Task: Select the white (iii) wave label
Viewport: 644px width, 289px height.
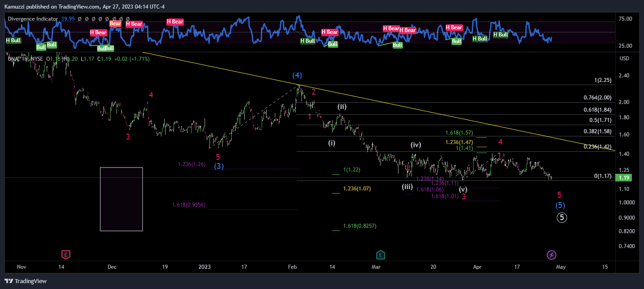Action: 407,186
